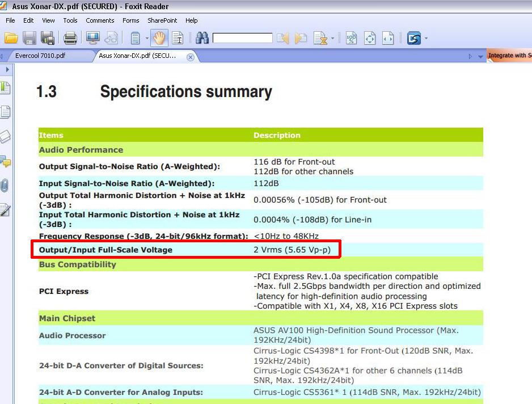532x404 pixels.
Task: Open the Comments panel in sidebar
Action: coord(5,161)
